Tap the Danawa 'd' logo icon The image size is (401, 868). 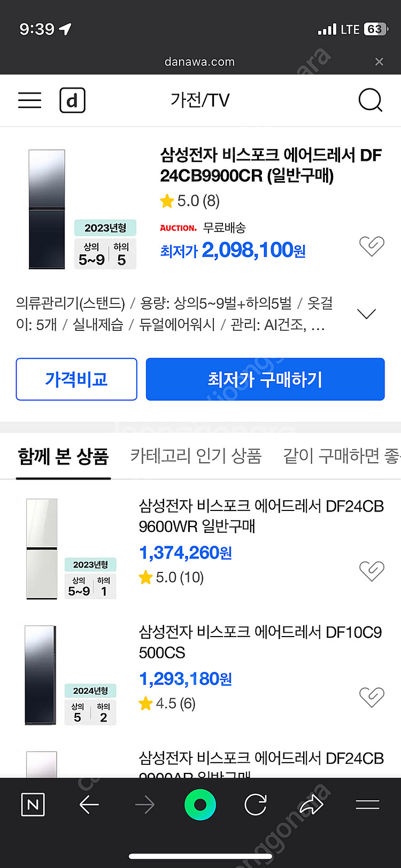click(x=72, y=100)
